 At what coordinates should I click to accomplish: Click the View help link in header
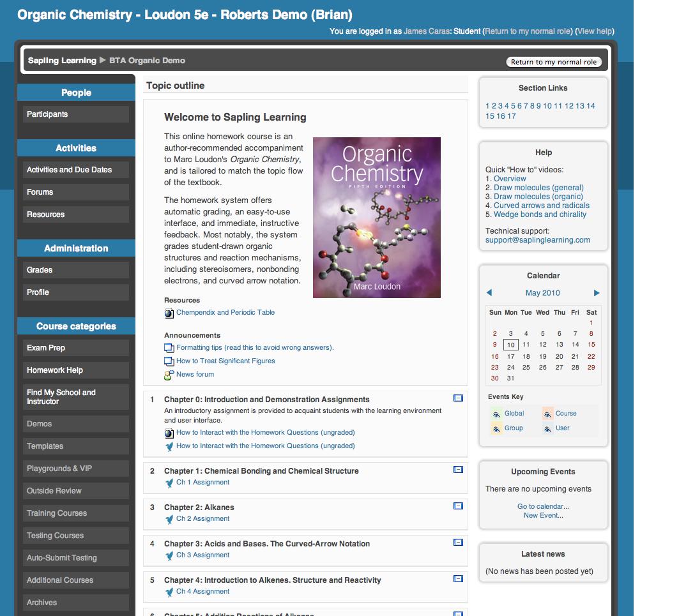click(x=595, y=31)
